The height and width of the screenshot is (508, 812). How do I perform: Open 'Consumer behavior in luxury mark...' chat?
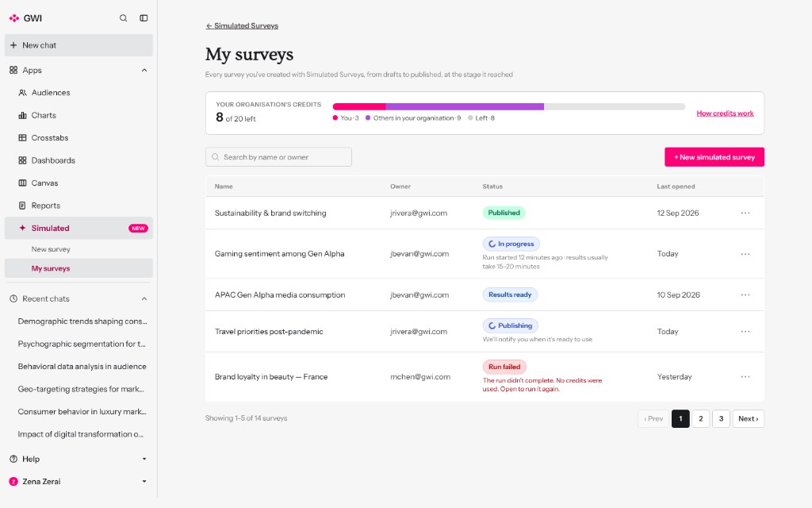click(x=82, y=412)
